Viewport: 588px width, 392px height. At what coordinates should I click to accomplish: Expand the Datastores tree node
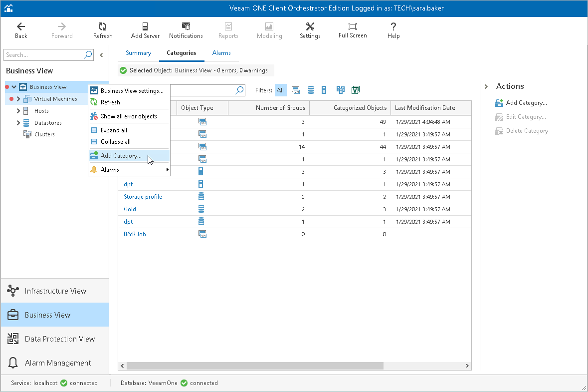[18, 123]
